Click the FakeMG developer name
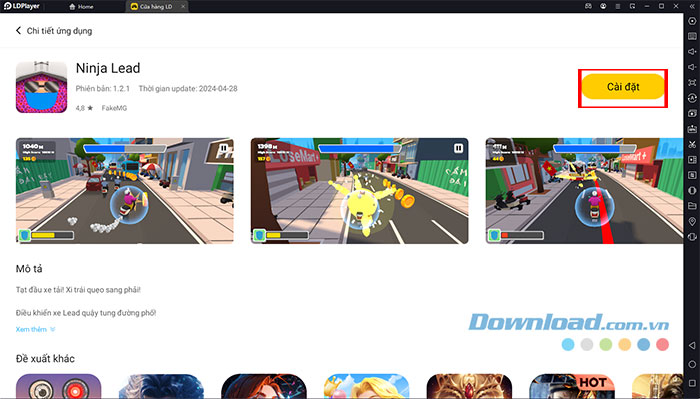Screen dimensions: 700x399 pos(114,108)
